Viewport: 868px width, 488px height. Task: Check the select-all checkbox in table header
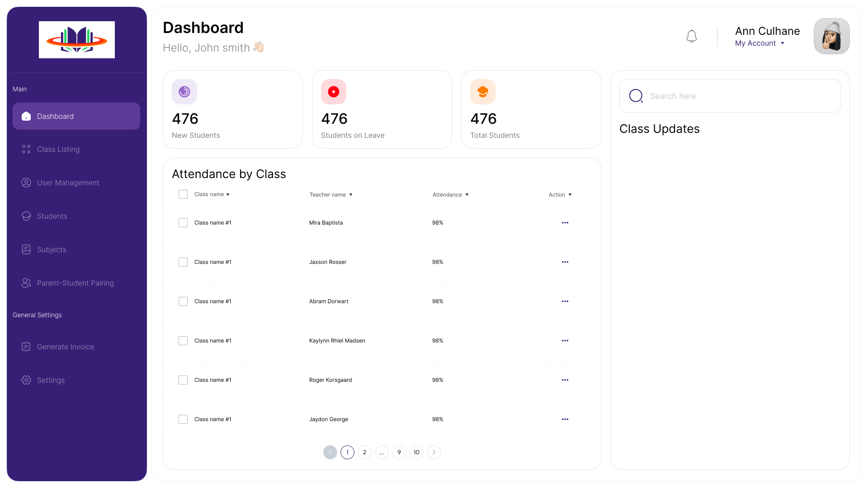pyautogui.click(x=183, y=194)
